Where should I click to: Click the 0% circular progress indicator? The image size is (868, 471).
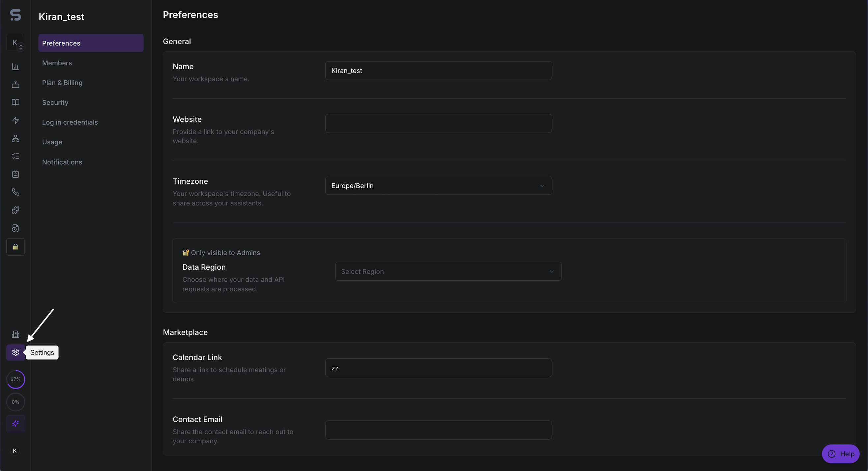coord(15,402)
